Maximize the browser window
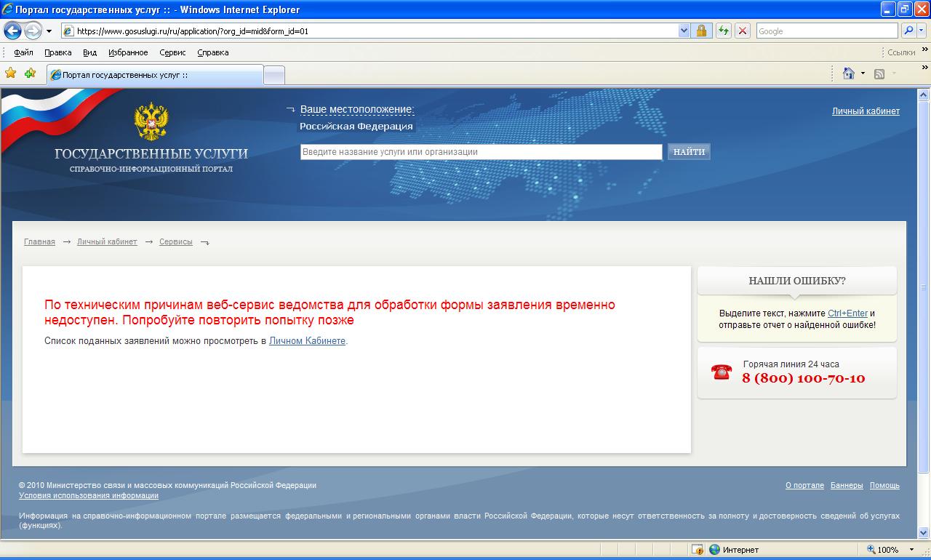931x560 pixels. tap(905, 9)
